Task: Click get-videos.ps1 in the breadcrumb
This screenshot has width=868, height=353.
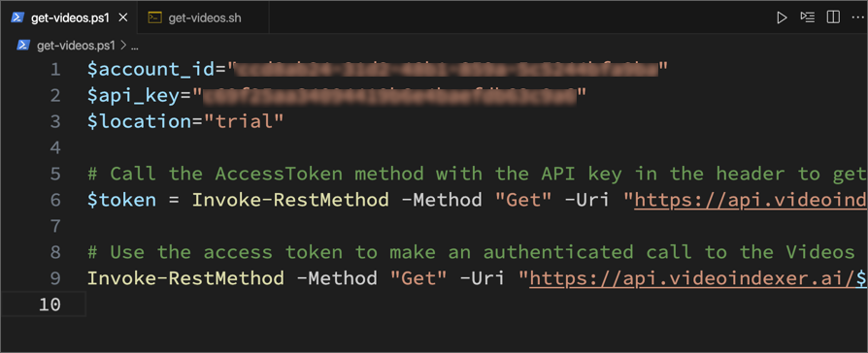Action: tap(76, 46)
